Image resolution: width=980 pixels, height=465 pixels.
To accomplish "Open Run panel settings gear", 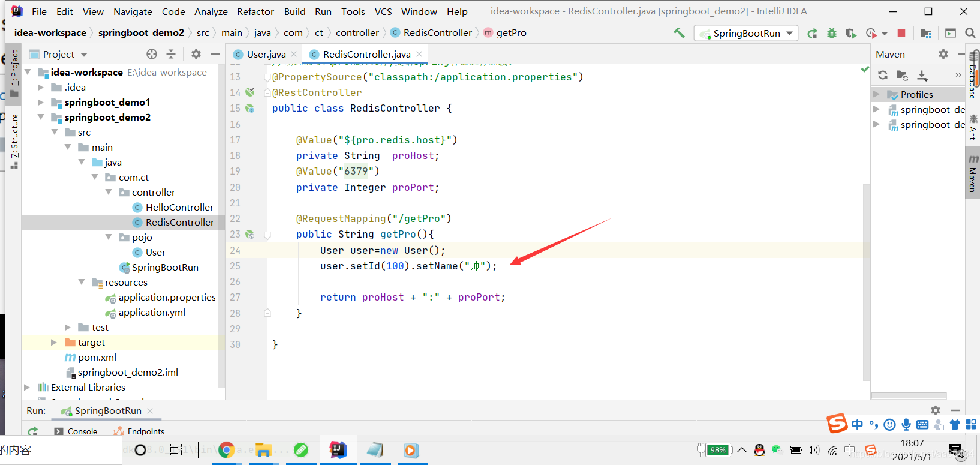I will coord(936,410).
